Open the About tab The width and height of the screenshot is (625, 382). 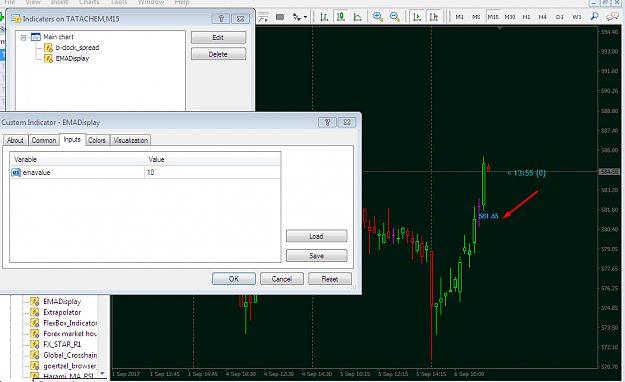[x=15, y=140]
